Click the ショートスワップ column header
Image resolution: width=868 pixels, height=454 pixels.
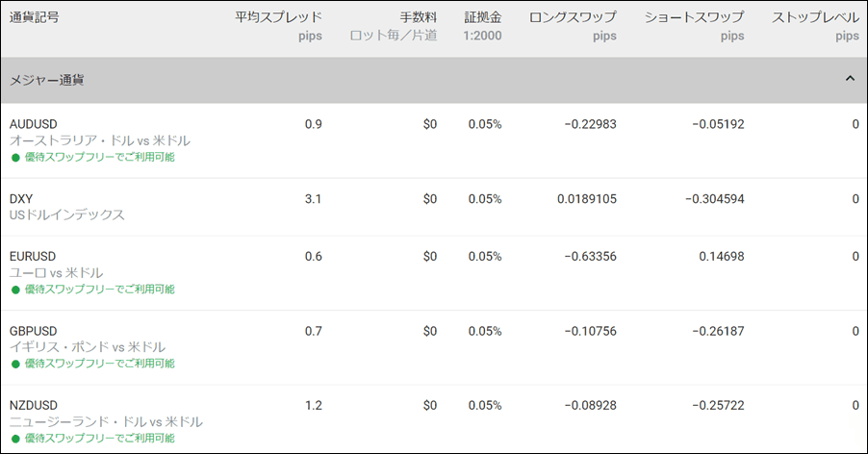(x=694, y=17)
